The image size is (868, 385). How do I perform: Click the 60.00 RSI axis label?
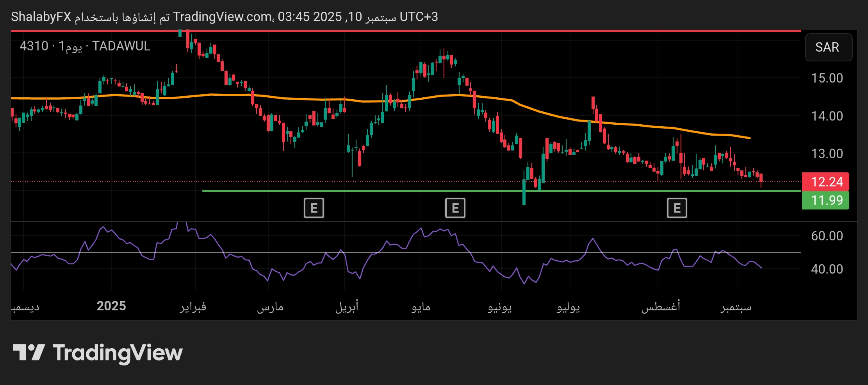pos(827,236)
